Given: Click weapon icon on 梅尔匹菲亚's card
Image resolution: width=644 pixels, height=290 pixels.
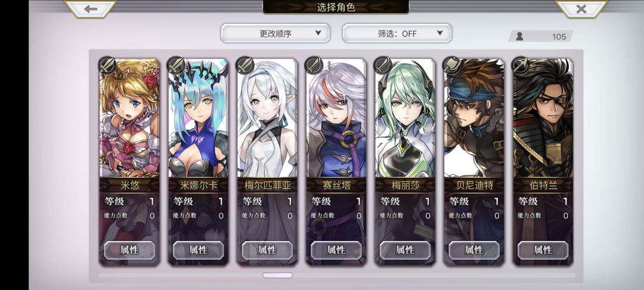Looking at the screenshot, I should (245, 65).
